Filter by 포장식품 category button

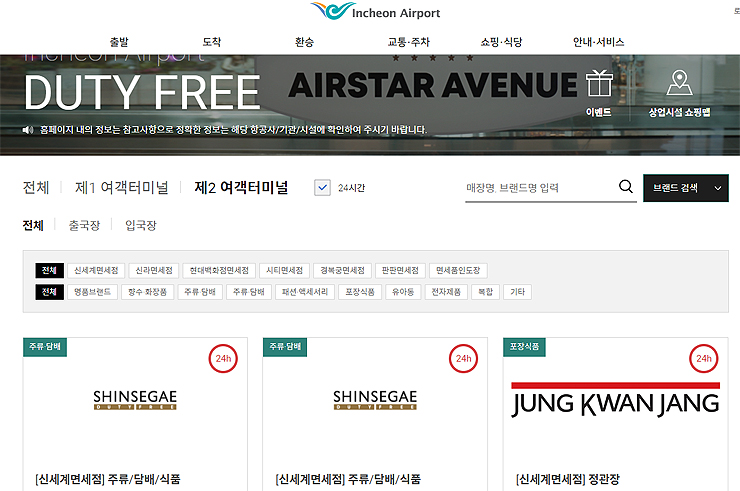tap(360, 292)
